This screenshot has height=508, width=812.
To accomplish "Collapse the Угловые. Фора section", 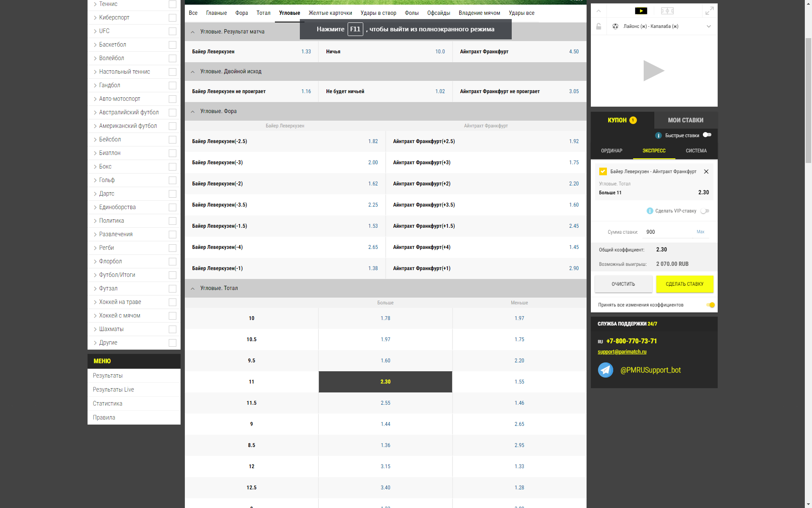I will pos(193,111).
